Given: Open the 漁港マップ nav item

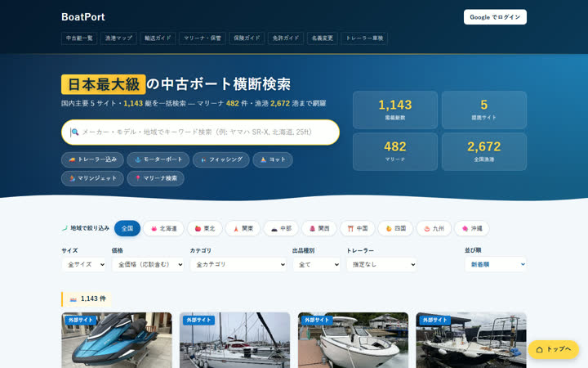Looking at the screenshot, I should click(118, 38).
